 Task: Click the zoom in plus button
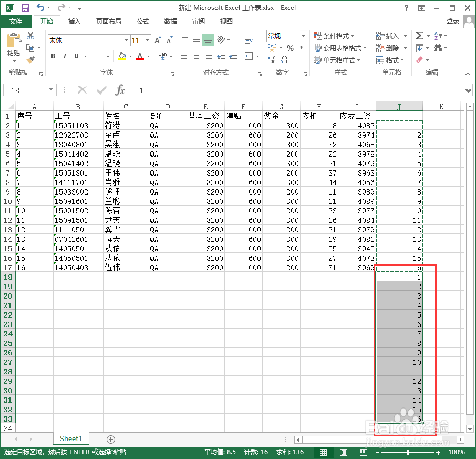pos(438,452)
